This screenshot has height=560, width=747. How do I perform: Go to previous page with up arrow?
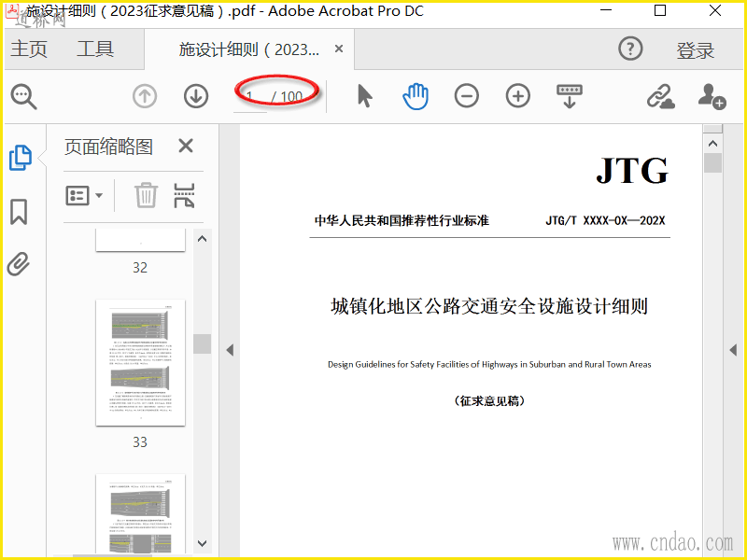[145, 97]
